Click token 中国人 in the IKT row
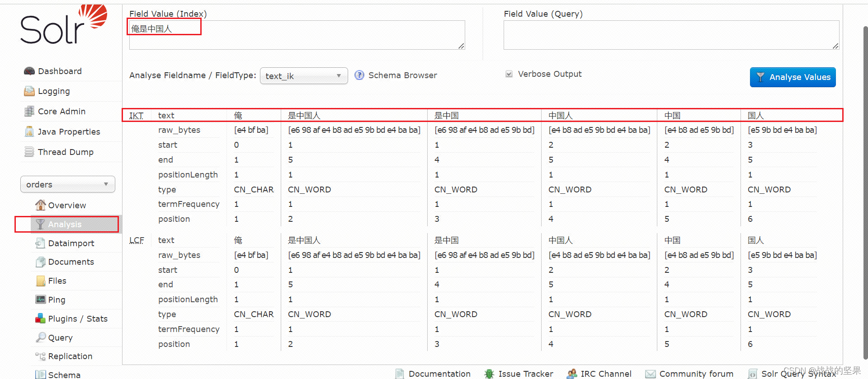The height and width of the screenshot is (379, 868). 561,116
